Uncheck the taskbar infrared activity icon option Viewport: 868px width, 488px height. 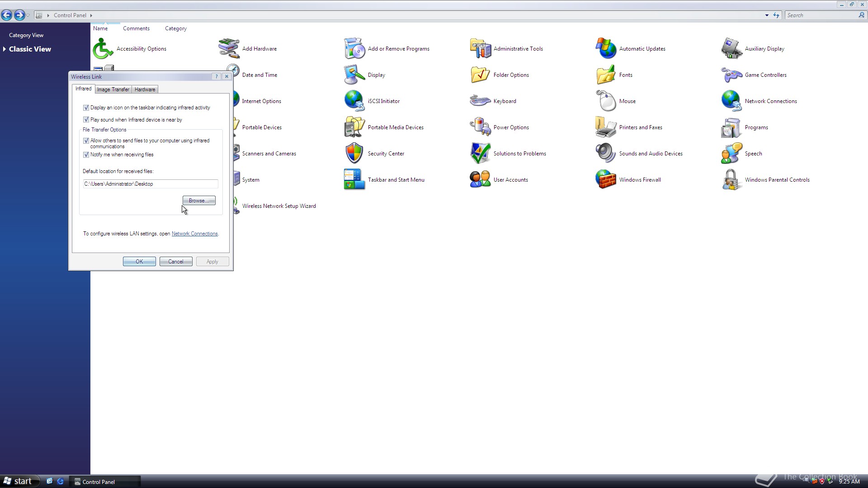coord(86,108)
